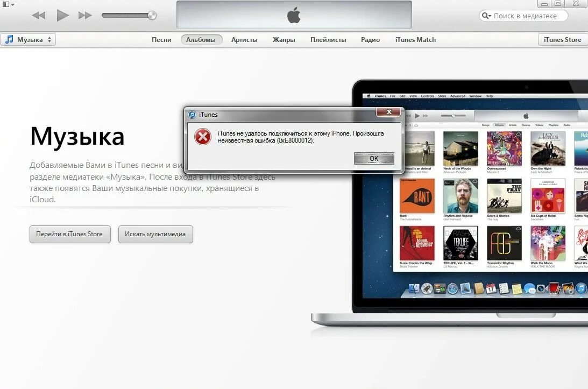Open the iTunes Match tab
This screenshot has height=389, width=588.
point(415,39)
